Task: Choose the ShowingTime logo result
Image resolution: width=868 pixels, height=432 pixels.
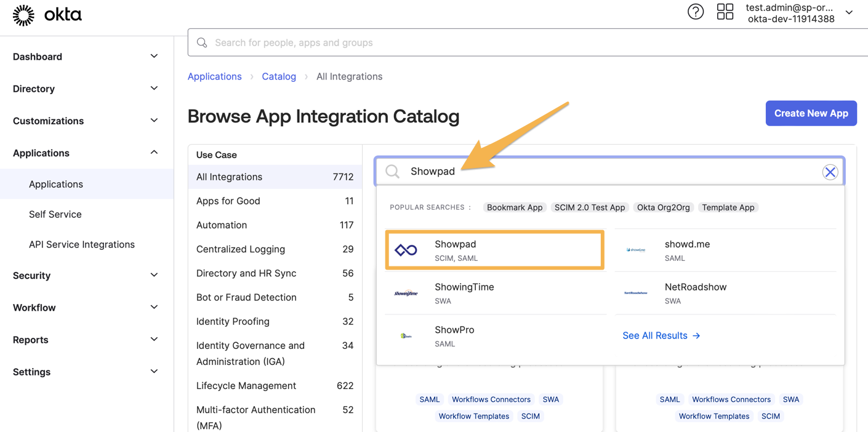Action: tap(406, 294)
